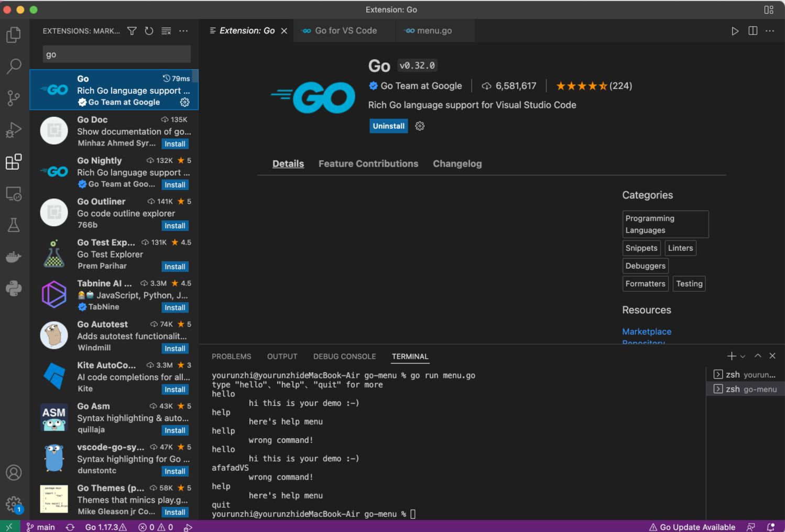Close the Extension: Go tab
Viewport: 785px width, 532px height.
coord(284,31)
